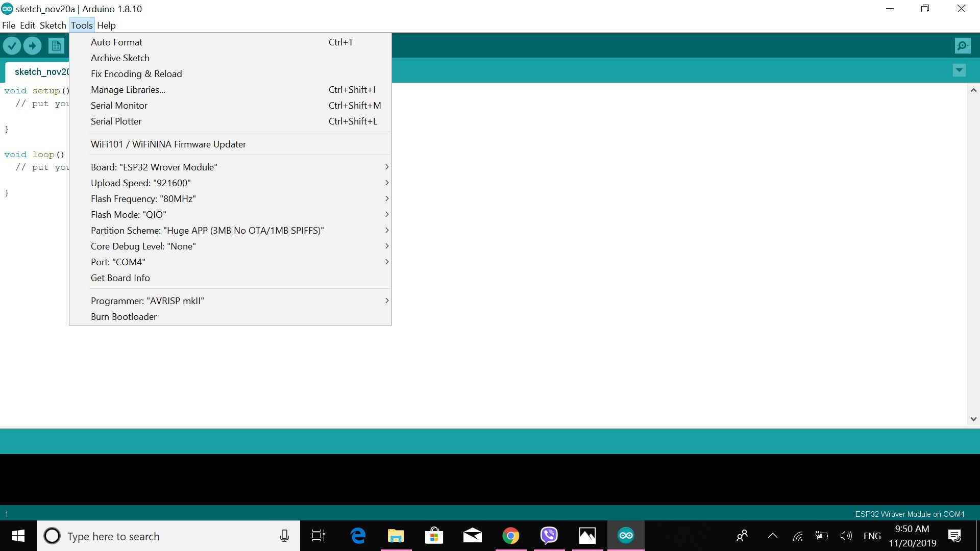Click the volume speaker tray icon
This screenshot has width=980, height=551.
(x=846, y=536)
